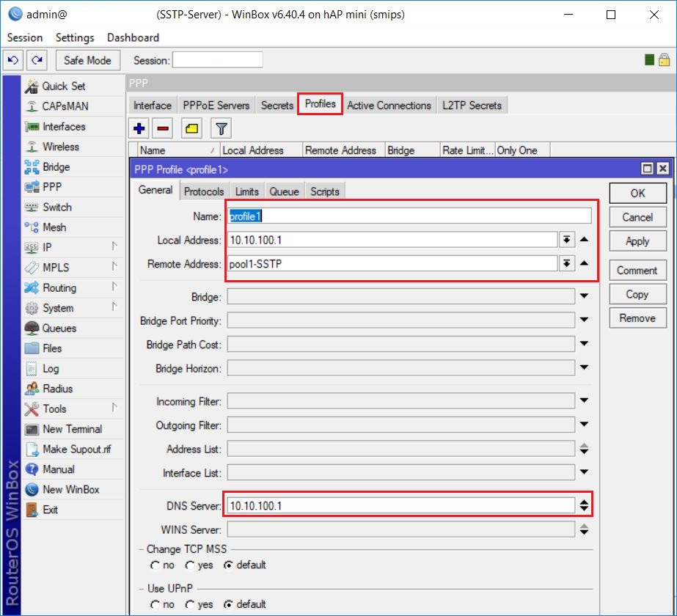Image resolution: width=677 pixels, height=616 pixels.
Task: Select 'no' for Use UPnP
Action: point(155,604)
